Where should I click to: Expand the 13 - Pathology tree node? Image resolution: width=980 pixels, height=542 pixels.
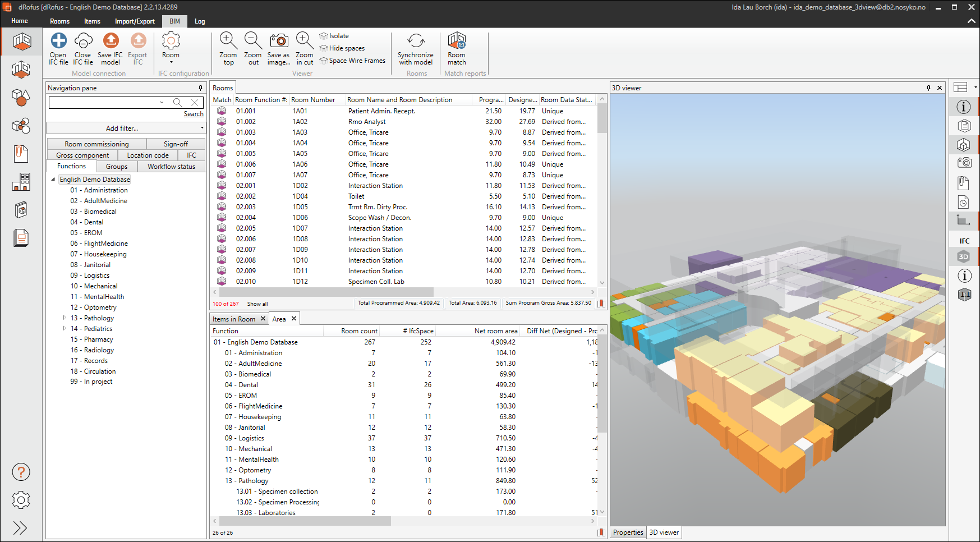(x=65, y=318)
